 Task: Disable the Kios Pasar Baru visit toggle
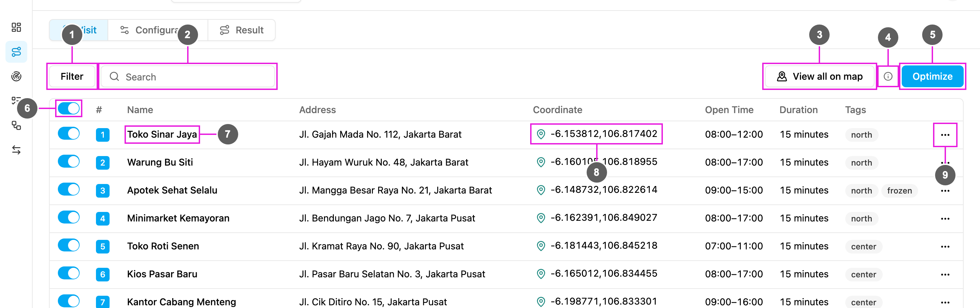(69, 273)
